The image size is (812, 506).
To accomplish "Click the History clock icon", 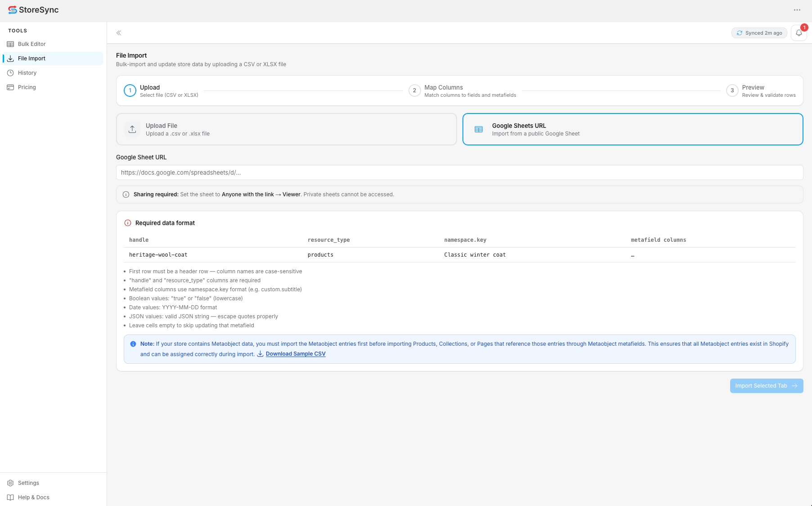I will click(x=10, y=73).
